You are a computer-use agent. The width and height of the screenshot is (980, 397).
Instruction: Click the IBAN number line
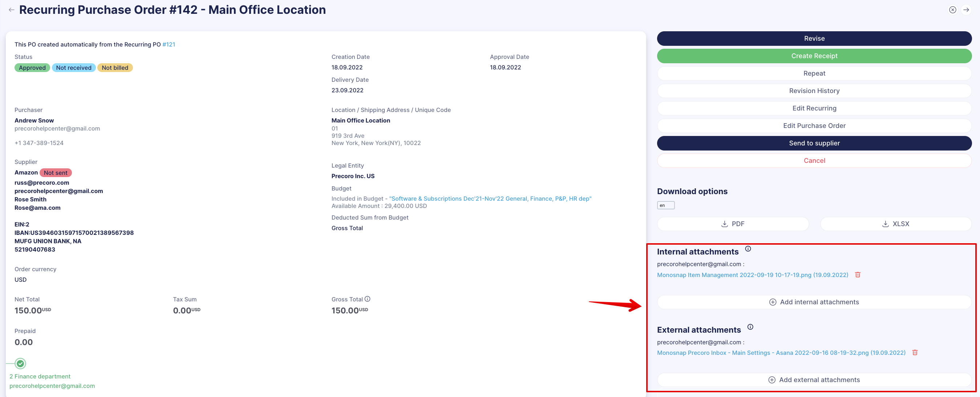[74, 233]
